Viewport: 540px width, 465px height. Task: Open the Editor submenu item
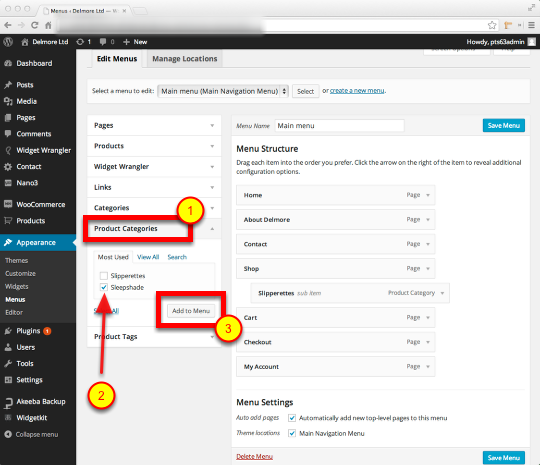[14, 312]
